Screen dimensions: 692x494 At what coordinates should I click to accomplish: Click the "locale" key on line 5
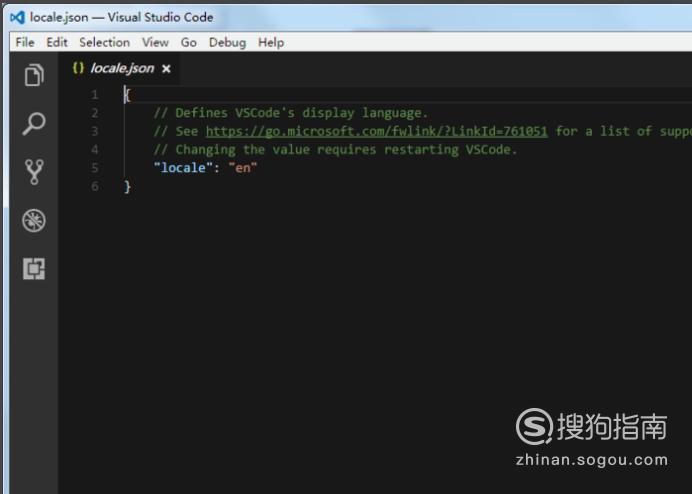(183, 168)
